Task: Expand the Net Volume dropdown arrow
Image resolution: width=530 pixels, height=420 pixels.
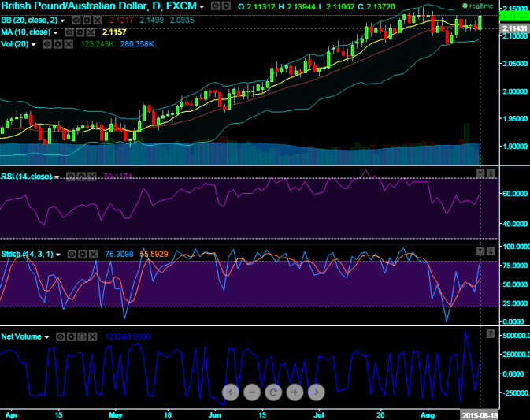Action: click(x=46, y=337)
